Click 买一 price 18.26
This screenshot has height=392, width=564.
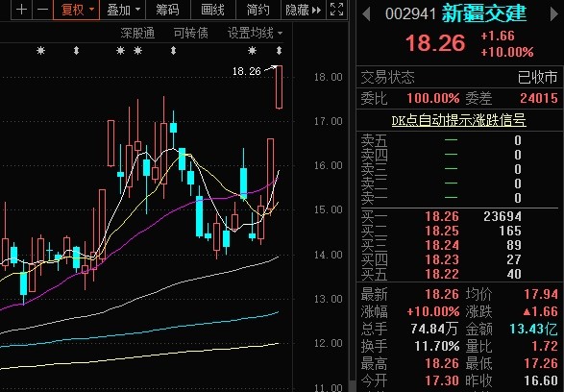click(x=442, y=216)
